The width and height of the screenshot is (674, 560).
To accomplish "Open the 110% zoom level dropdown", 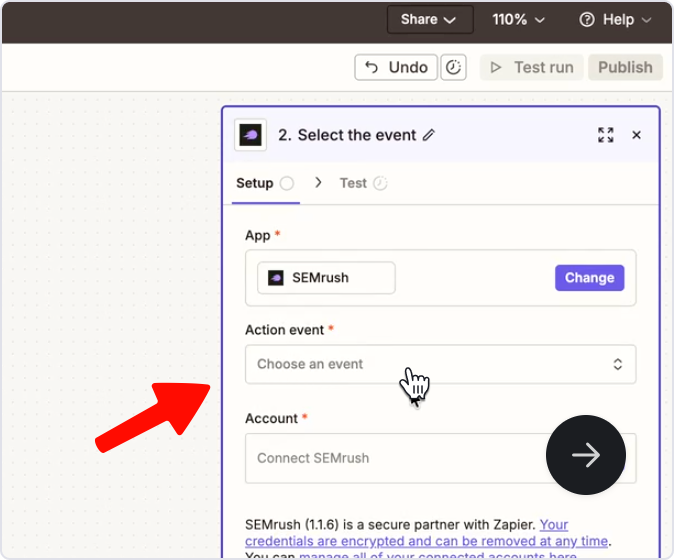I will click(x=518, y=19).
